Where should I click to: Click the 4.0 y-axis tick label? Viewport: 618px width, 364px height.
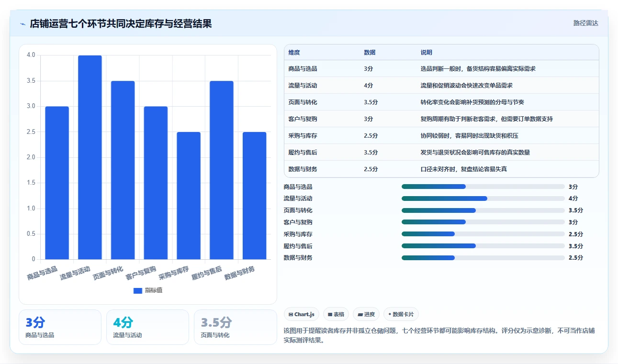click(31, 55)
